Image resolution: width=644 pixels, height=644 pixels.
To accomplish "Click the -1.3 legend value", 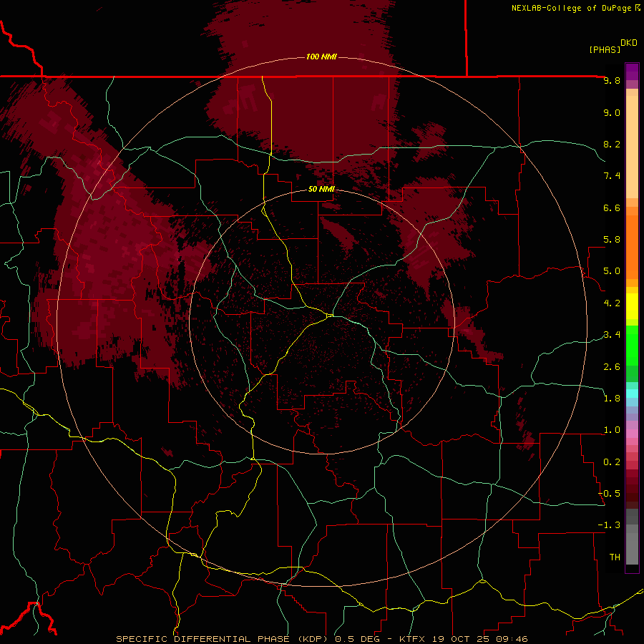I will pyautogui.click(x=610, y=525).
